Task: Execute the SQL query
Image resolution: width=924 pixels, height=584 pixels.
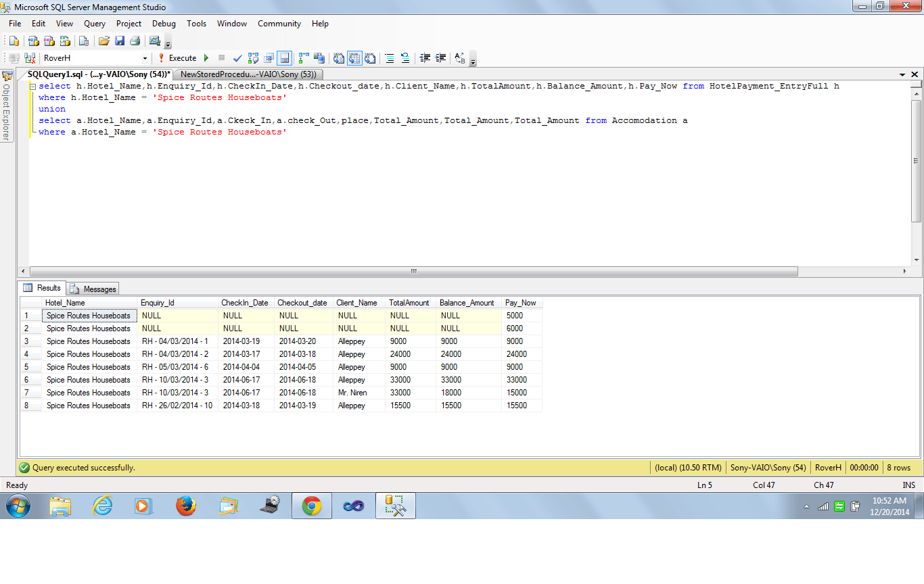Action: [x=175, y=58]
